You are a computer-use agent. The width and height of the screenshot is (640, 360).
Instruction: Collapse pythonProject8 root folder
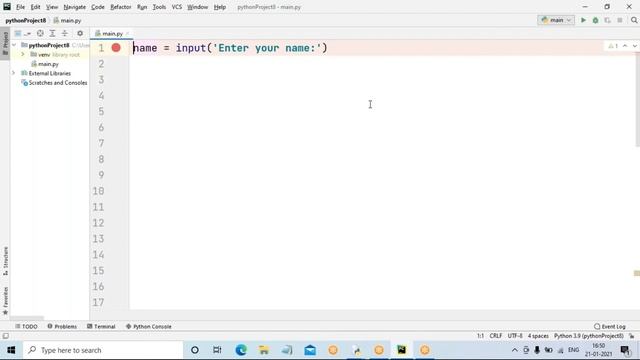tap(14, 45)
